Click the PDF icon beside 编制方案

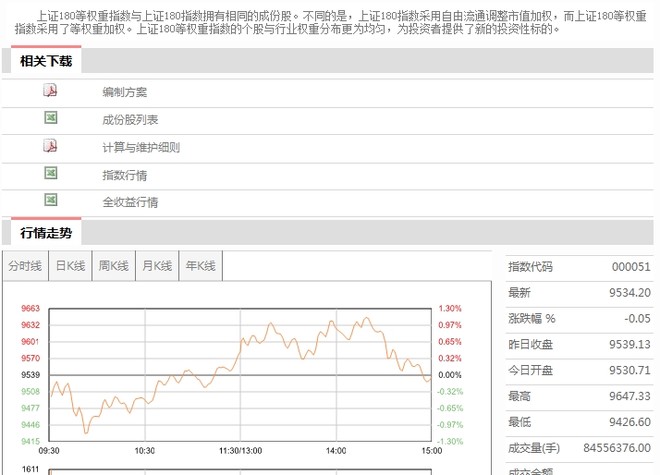(50, 90)
